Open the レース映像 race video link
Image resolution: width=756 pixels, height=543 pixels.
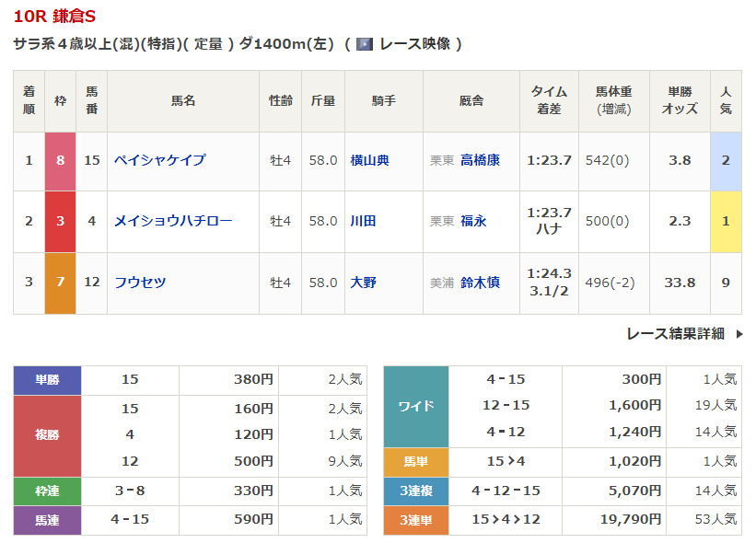pos(414,43)
